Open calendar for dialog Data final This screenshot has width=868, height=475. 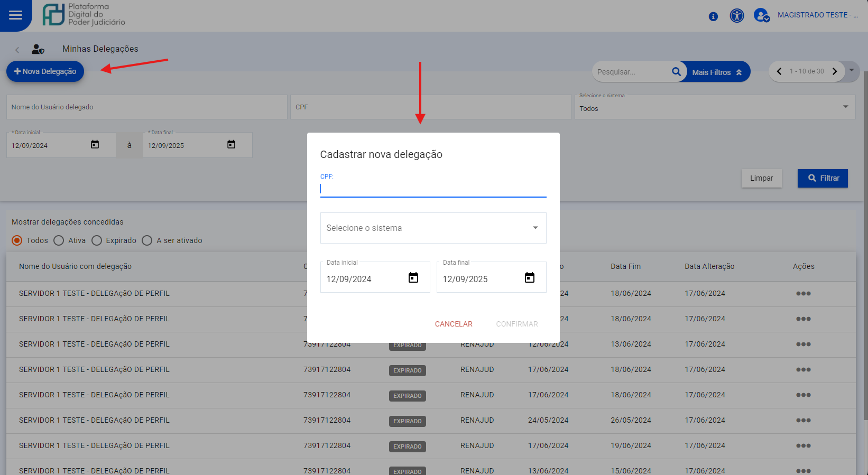click(529, 278)
